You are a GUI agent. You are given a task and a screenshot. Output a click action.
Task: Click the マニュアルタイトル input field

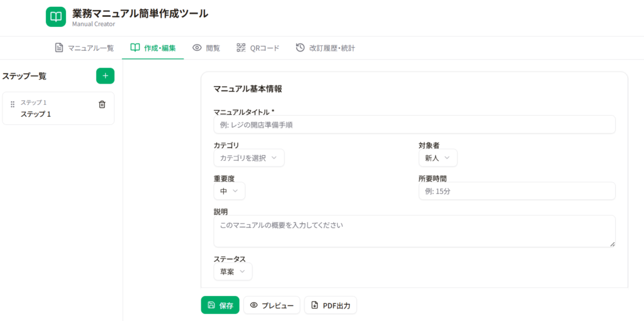point(414,124)
